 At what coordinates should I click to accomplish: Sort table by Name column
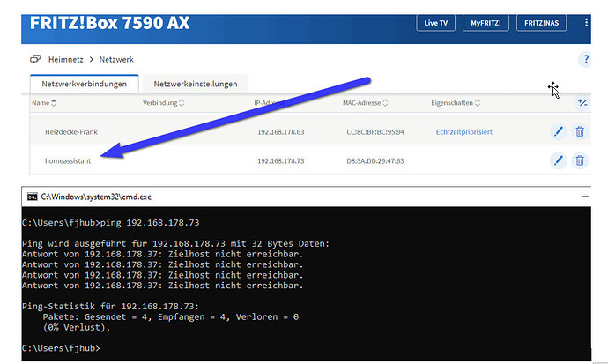pos(44,103)
